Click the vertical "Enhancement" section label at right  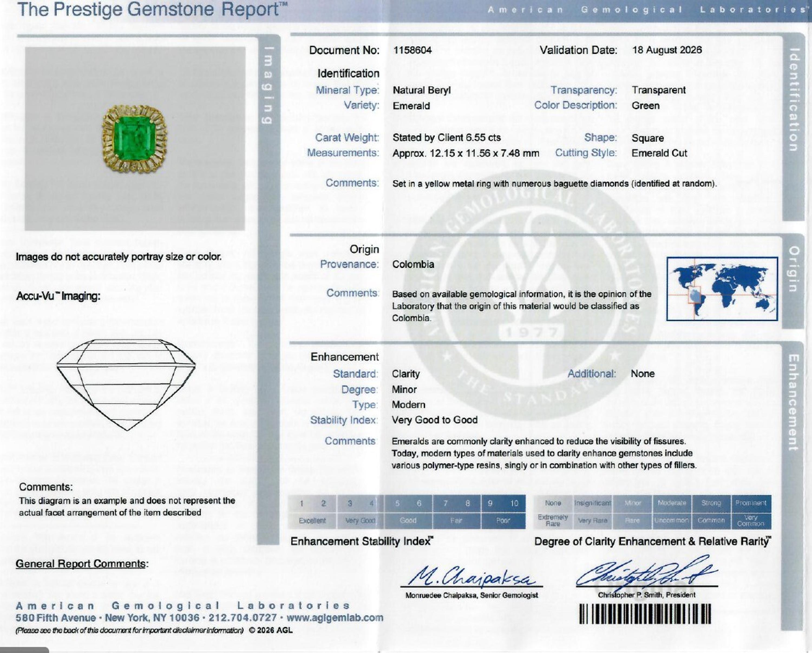[793, 402]
